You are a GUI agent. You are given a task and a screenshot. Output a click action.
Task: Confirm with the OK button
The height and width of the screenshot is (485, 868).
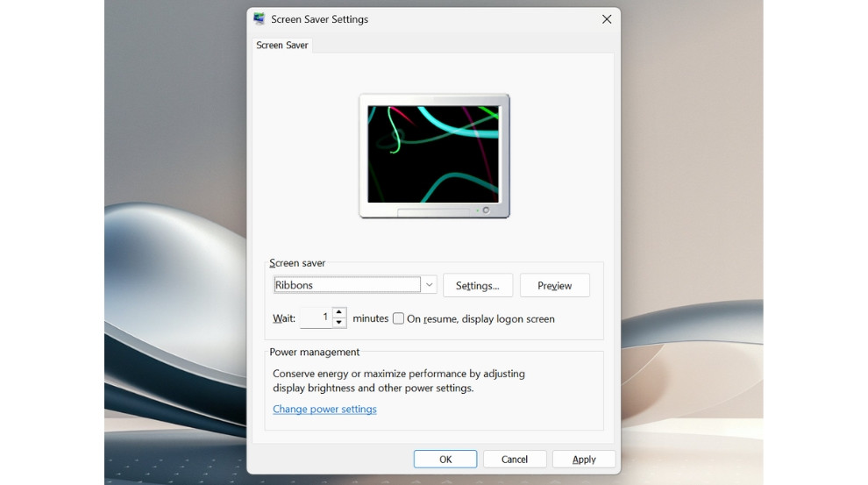point(445,459)
